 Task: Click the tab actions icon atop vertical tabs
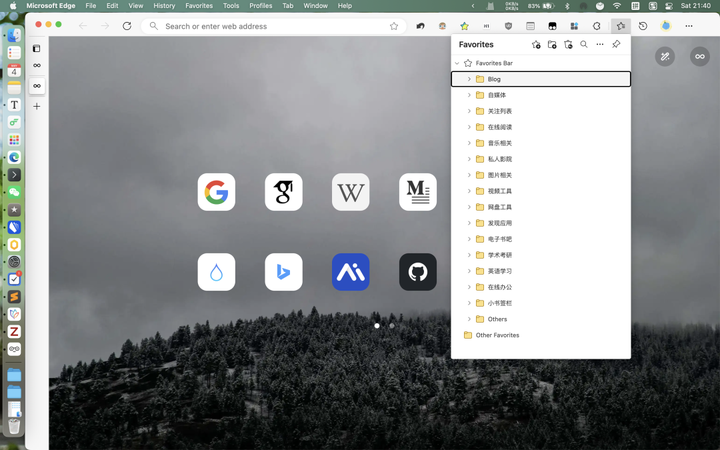click(x=37, y=48)
